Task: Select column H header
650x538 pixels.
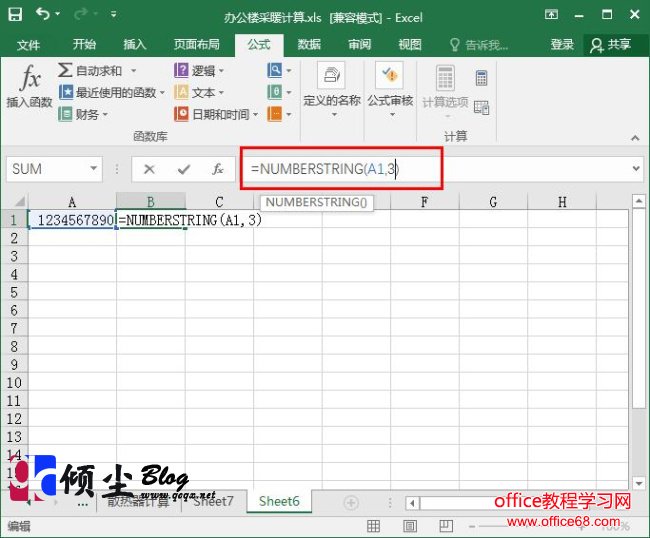Action: pyautogui.click(x=562, y=202)
